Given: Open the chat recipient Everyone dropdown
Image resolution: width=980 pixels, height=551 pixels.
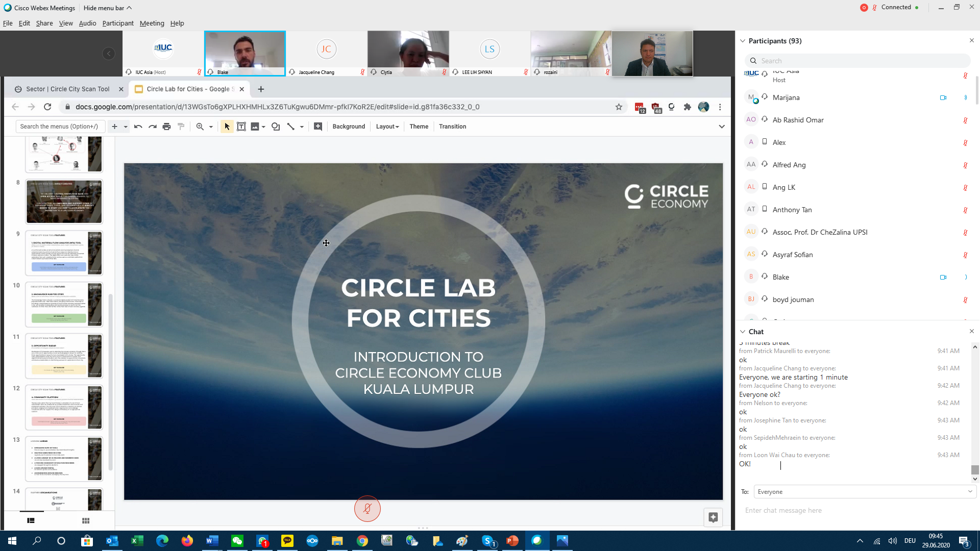Looking at the screenshot, I should point(865,492).
